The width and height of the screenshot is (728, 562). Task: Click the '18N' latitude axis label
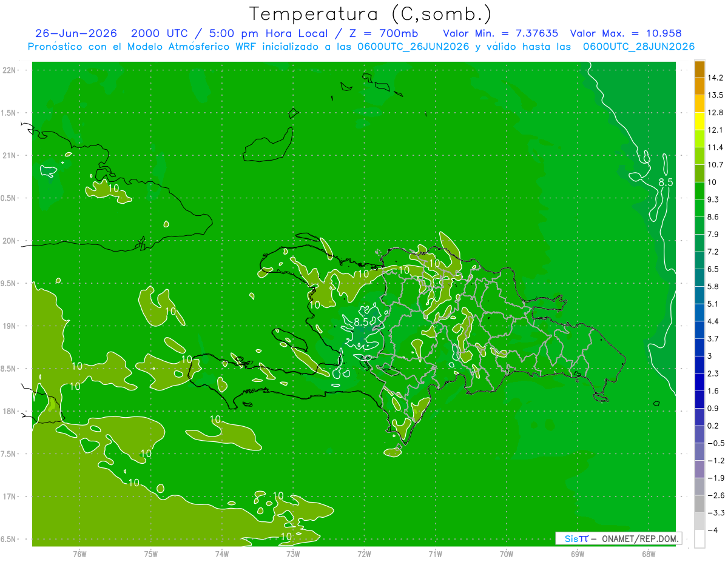(x=10, y=412)
